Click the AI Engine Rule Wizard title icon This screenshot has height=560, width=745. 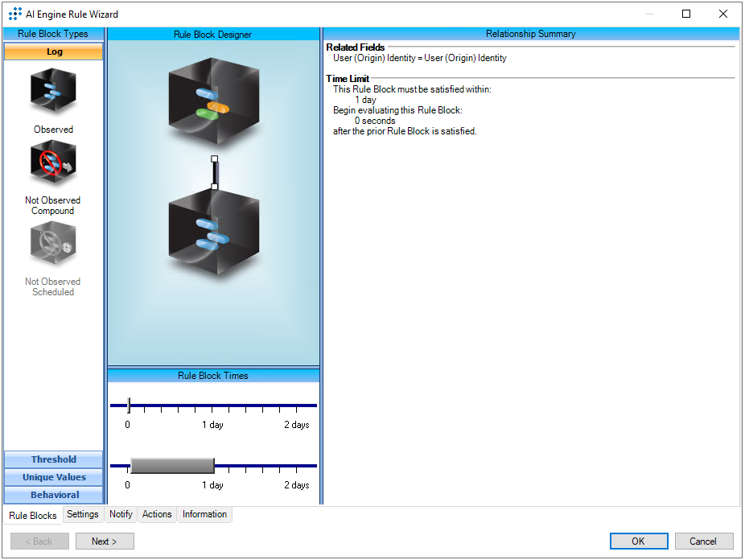coord(14,14)
